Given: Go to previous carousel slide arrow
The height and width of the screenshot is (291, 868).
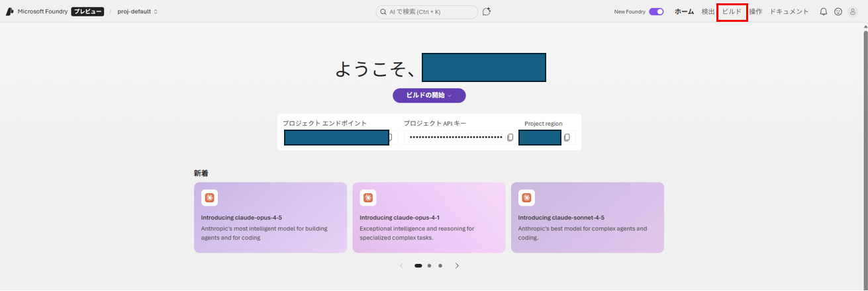Looking at the screenshot, I should (x=401, y=266).
